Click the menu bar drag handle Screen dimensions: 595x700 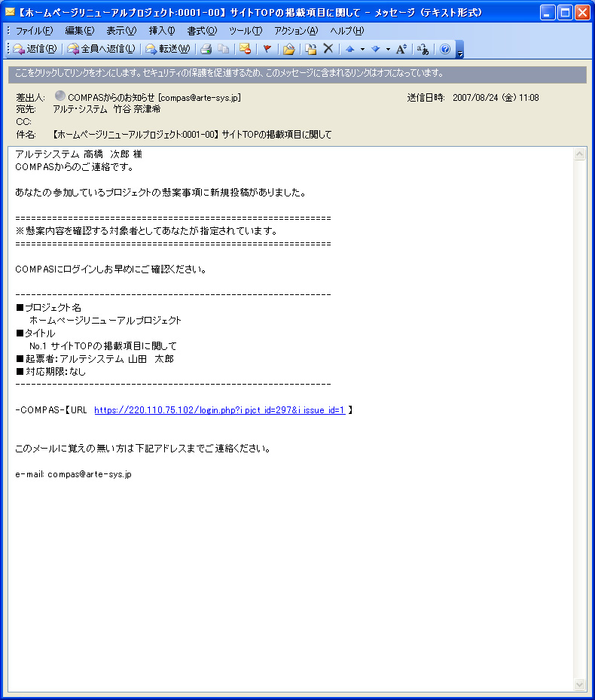(8, 30)
